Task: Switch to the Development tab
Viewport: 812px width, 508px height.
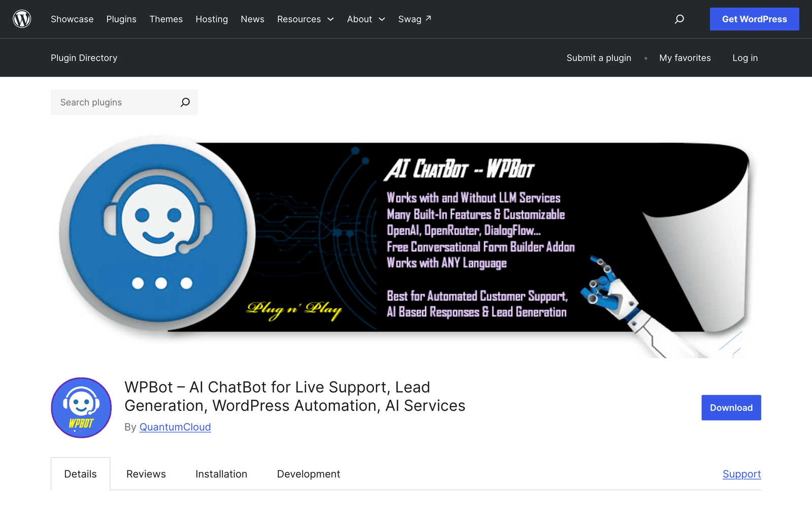Action: click(309, 474)
